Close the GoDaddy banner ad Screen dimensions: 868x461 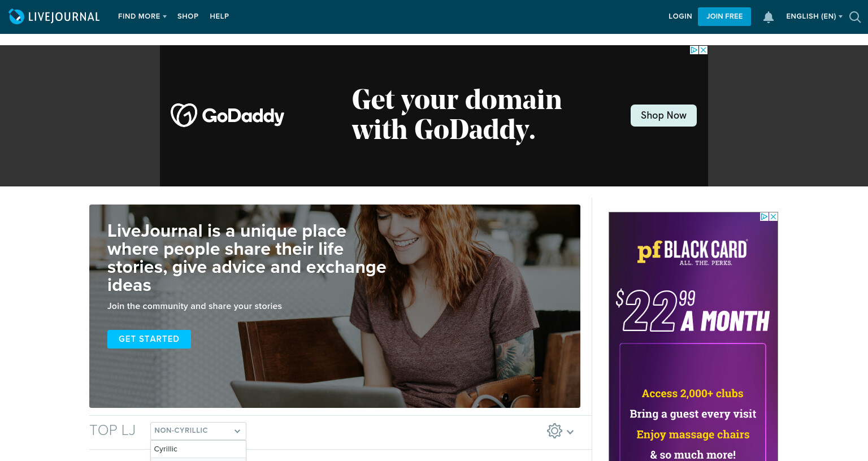704,50
